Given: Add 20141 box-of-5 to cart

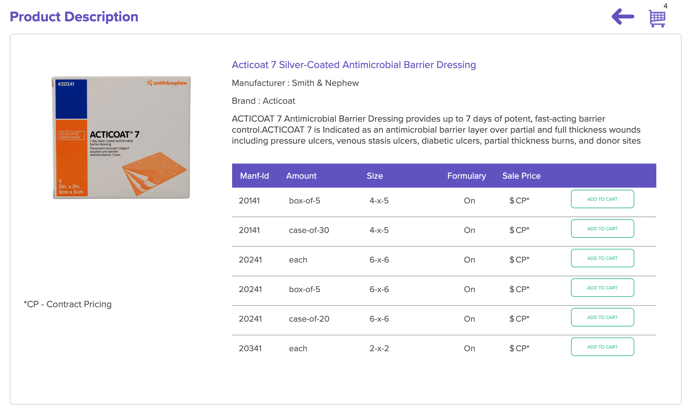Looking at the screenshot, I should point(602,200).
